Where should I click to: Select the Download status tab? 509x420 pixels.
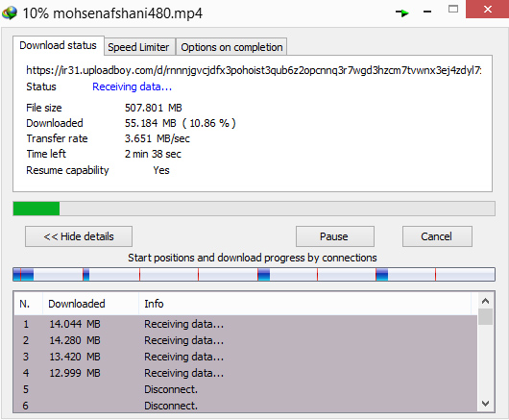point(59,45)
